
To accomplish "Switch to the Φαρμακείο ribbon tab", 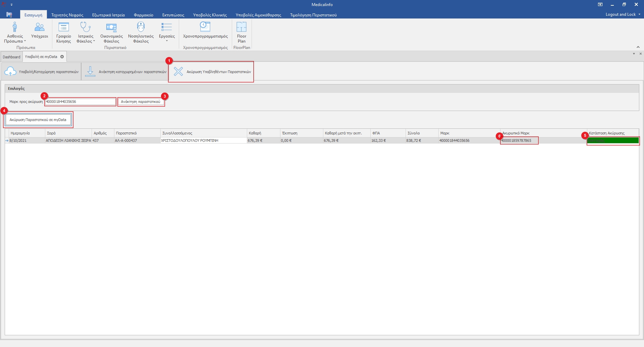I will 143,15.
